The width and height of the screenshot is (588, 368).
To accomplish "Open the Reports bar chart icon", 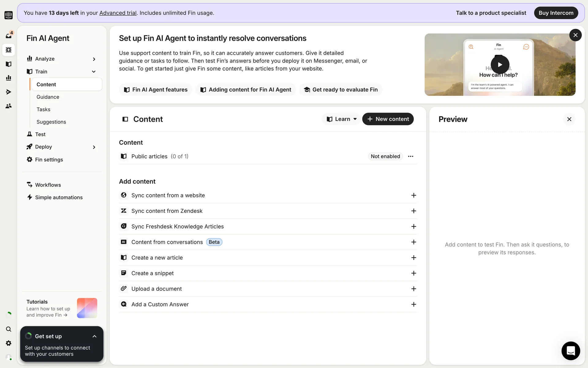I will [x=9, y=78].
